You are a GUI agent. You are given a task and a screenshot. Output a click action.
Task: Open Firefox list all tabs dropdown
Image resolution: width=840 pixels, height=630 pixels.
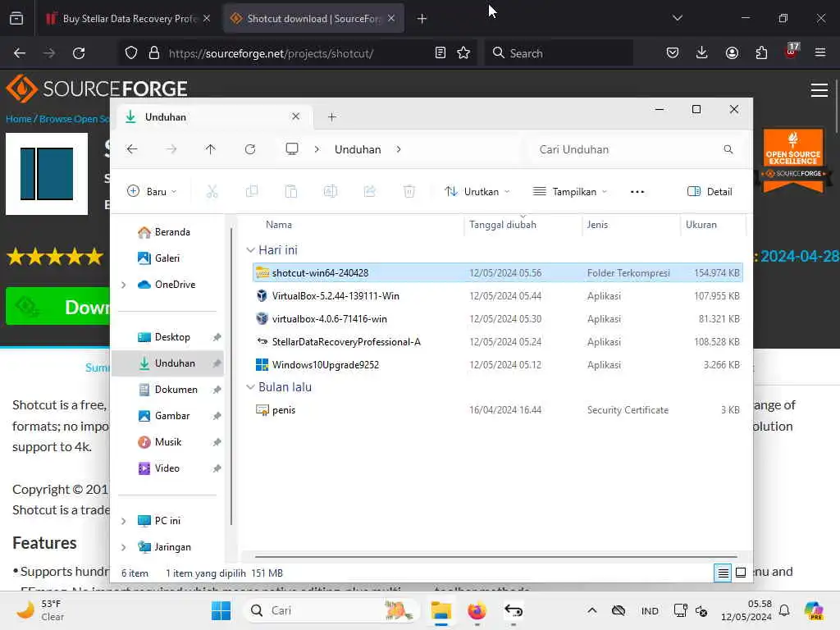point(677,18)
